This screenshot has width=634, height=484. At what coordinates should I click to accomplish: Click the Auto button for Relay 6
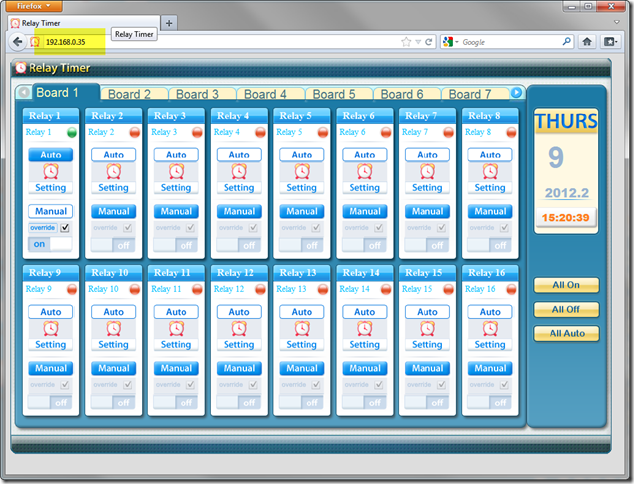click(x=365, y=154)
